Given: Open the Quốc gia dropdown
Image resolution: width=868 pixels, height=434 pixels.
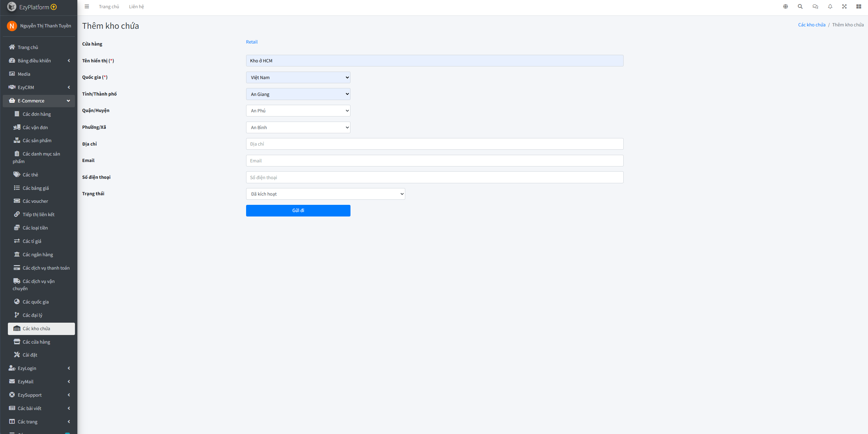Looking at the screenshot, I should tap(298, 77).
